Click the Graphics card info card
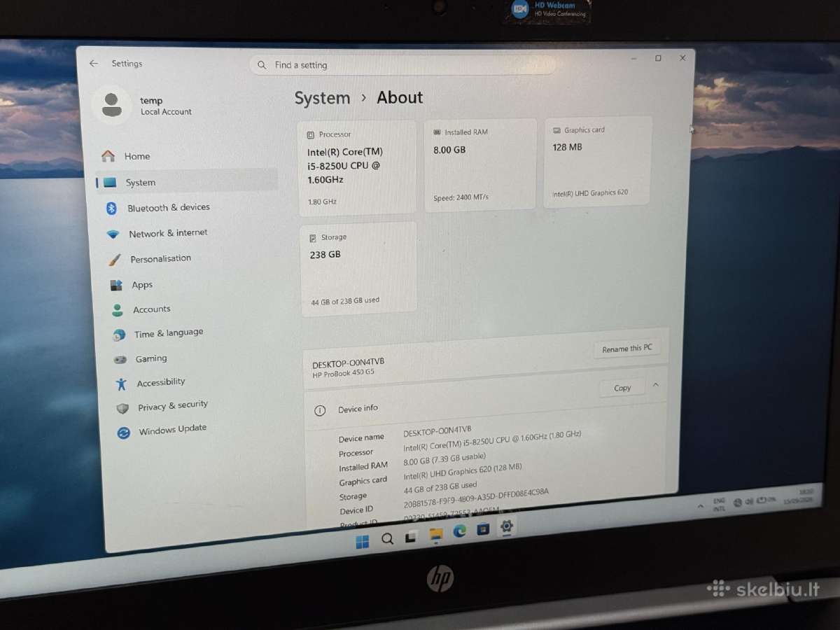The height and width of the screenshot is (630, 840). (x=597, y=162)
